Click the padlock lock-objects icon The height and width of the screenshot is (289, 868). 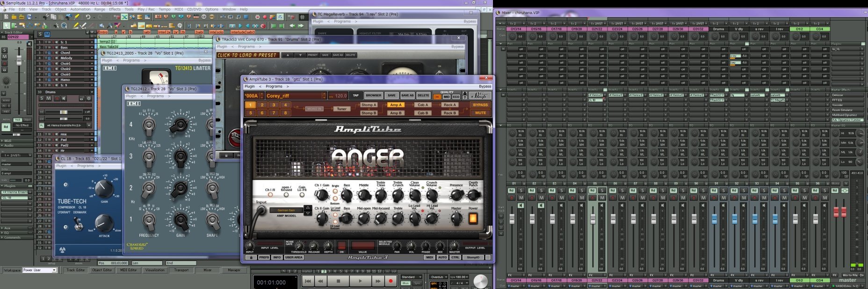point(133,26)
